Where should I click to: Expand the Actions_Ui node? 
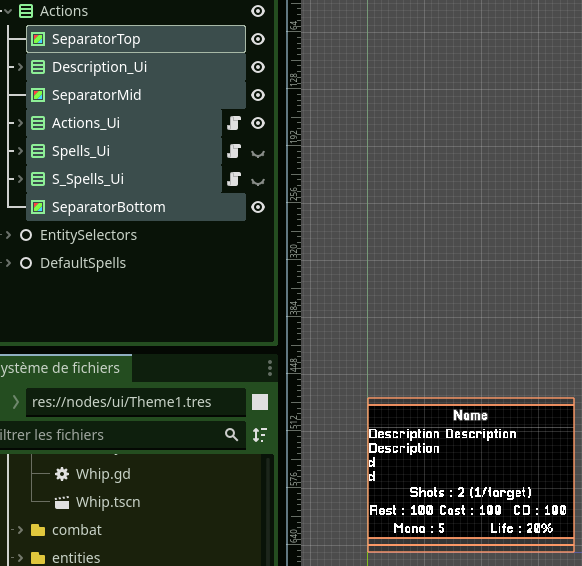tap(20, 123)
